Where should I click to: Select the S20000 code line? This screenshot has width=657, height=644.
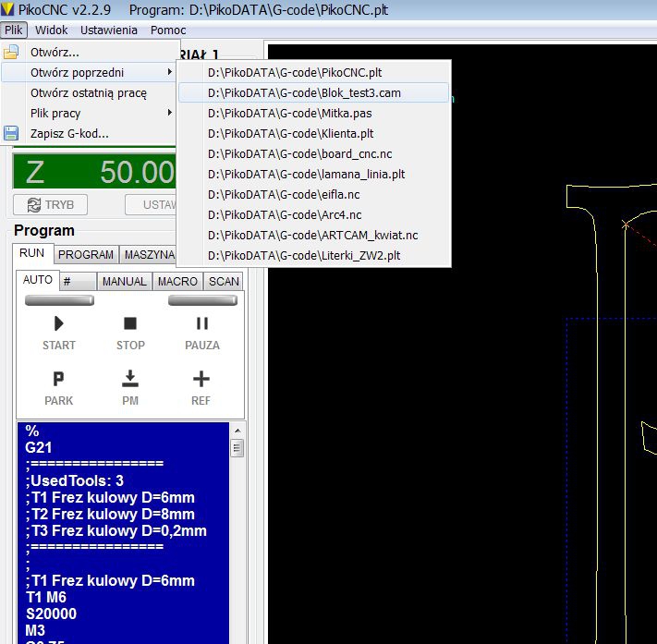(x=124, y=614)
